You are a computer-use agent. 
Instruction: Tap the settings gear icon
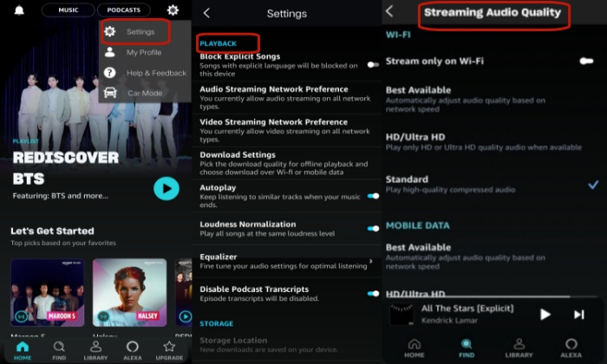[x=173, y=10]
